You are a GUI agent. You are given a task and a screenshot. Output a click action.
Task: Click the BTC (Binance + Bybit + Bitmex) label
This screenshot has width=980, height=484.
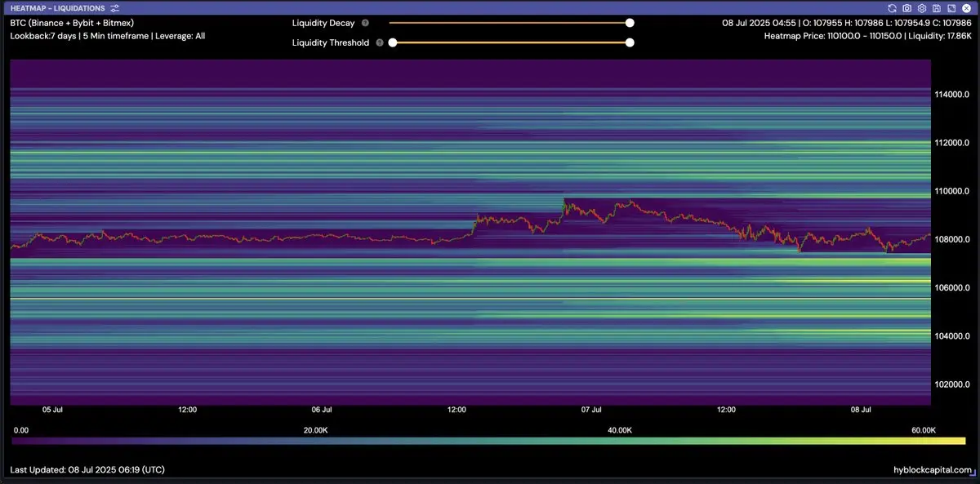[72, 23]
